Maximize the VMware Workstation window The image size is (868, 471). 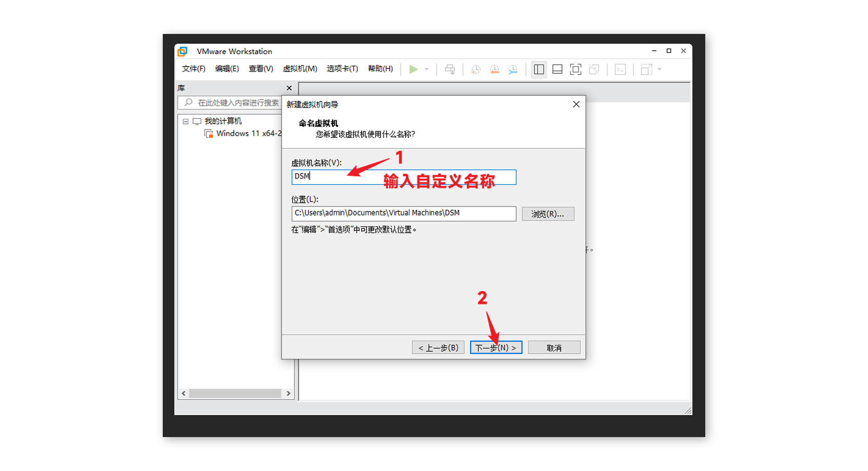point(669,51)
